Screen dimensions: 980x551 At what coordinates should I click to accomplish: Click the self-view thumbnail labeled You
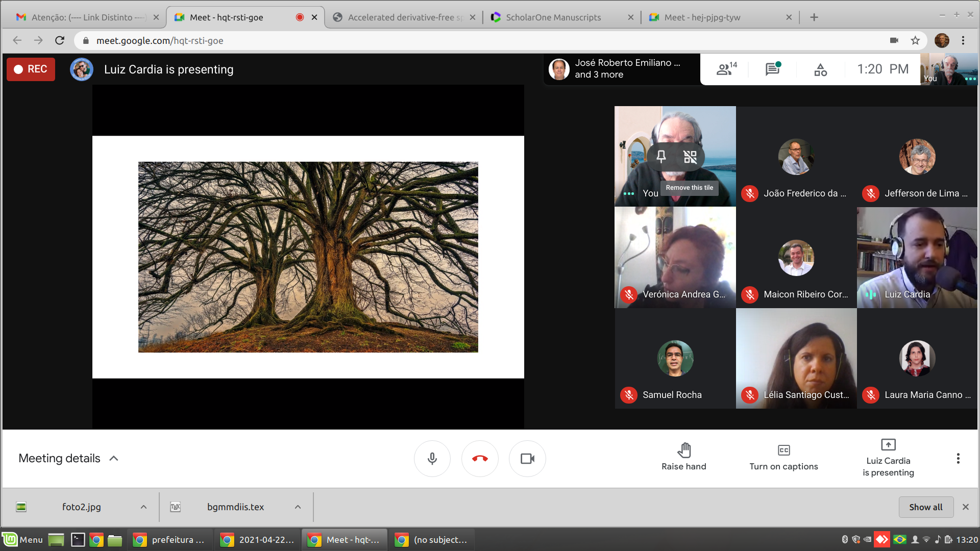(x=948, y=69)
